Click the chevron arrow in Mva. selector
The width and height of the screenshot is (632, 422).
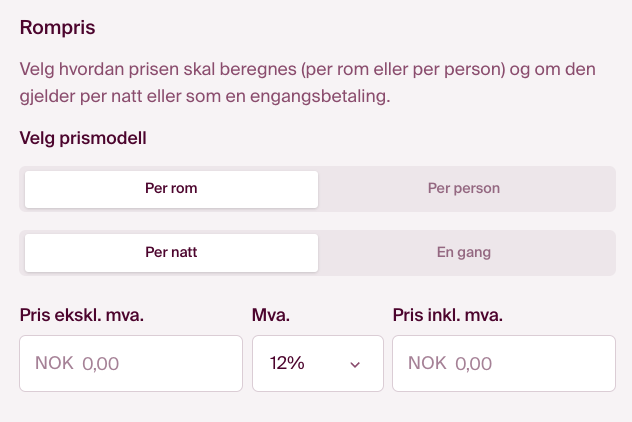[354, 364]
